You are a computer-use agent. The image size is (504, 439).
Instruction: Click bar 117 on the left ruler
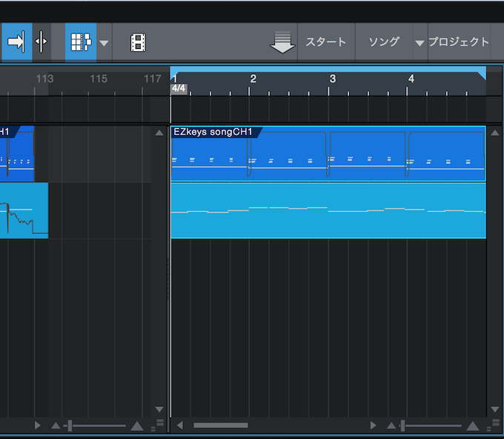click(153, 79)
